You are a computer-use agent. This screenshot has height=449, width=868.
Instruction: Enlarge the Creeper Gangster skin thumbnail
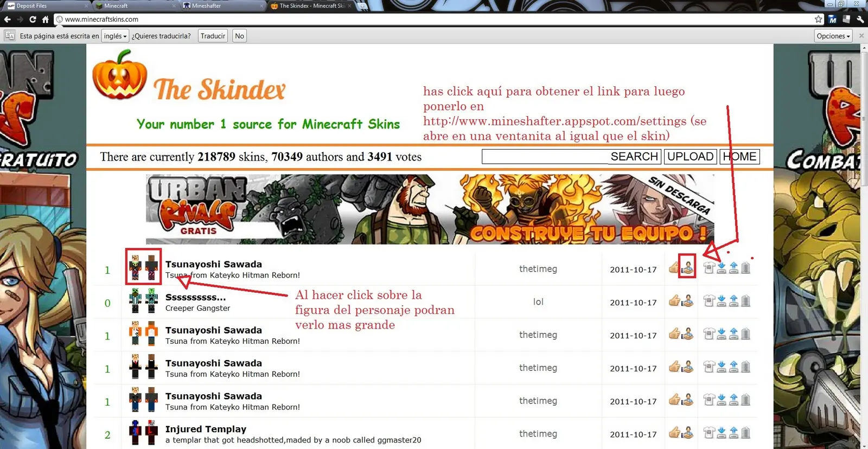[143, 301]
